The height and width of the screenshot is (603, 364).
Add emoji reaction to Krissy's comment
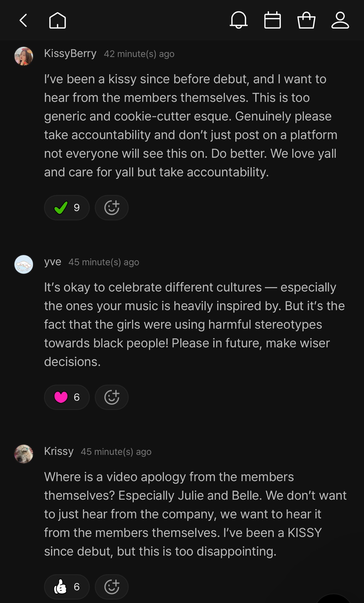[x=112, y=587]
